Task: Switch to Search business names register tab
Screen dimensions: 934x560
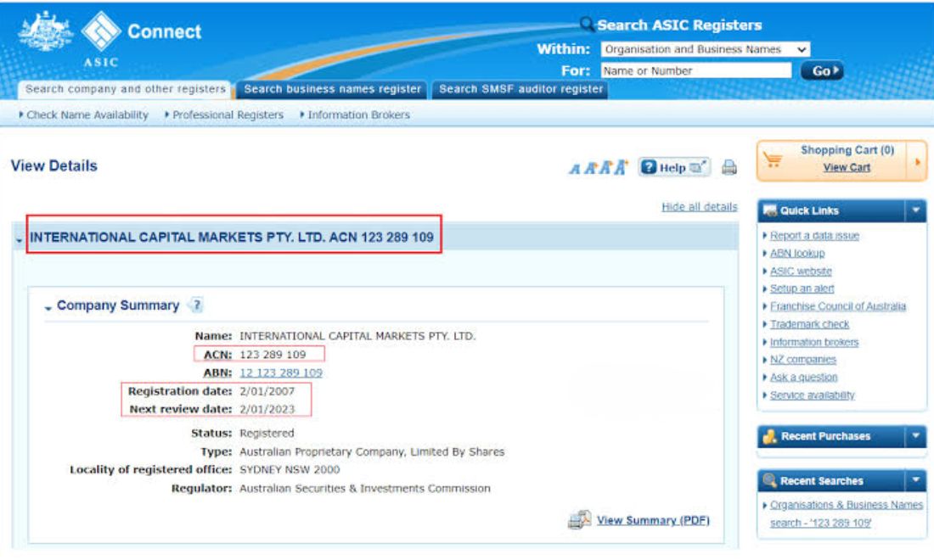Action: tap(332, 89)
